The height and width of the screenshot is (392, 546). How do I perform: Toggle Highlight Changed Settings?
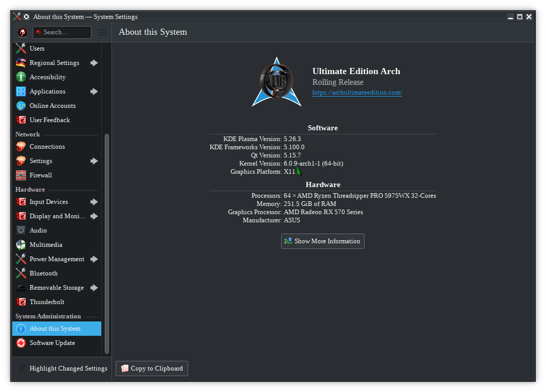pyautogui.click(x=62, y=368)
